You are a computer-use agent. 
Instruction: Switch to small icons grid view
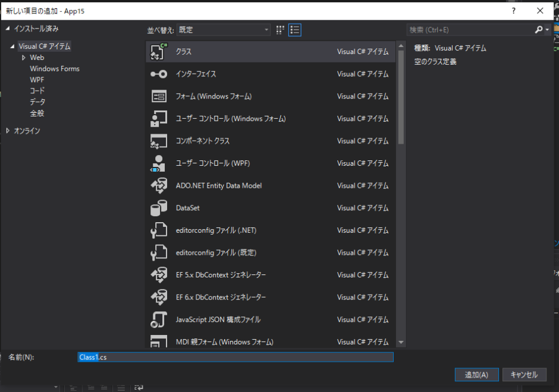tap(281, 30)
